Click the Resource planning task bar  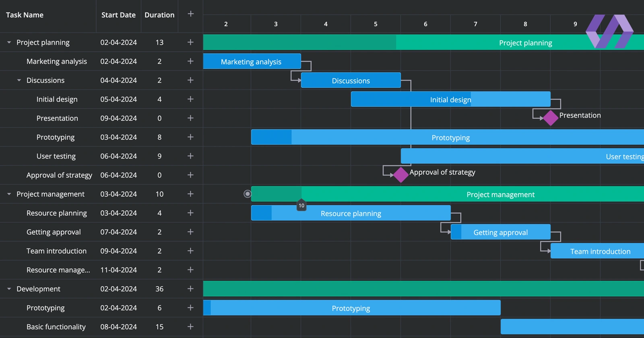click(351, 213)
